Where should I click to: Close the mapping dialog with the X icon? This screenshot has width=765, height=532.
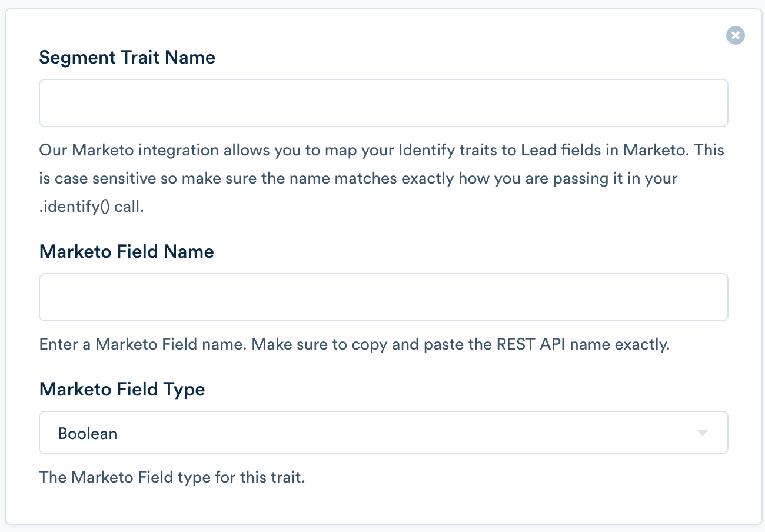735,35
